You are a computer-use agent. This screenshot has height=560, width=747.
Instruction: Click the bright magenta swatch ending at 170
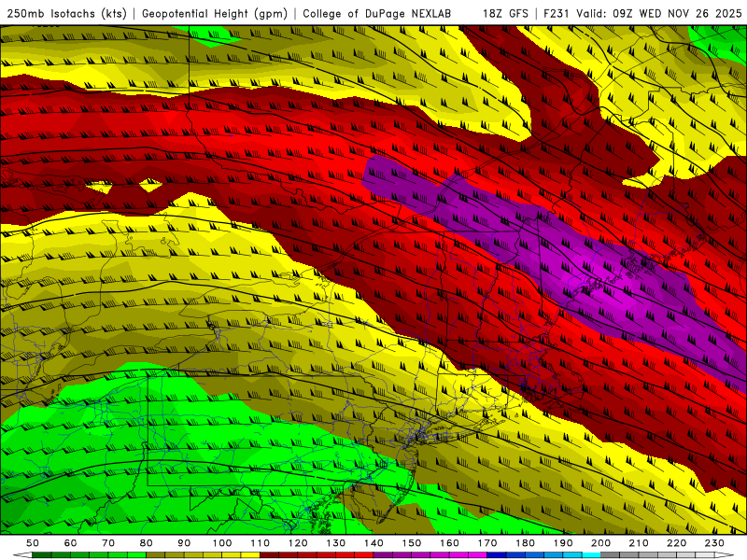(x=477, y=554)
